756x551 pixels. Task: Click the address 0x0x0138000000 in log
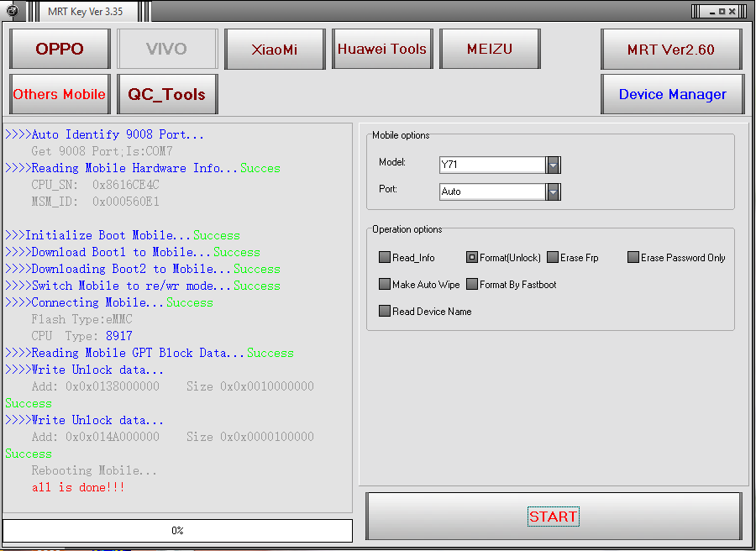pyautogui.click(x=113, y=386)
